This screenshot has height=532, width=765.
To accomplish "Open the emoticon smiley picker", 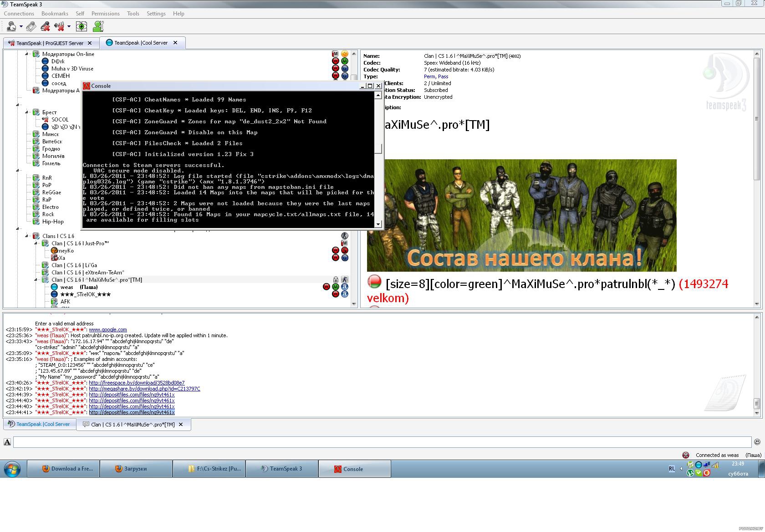I will tap(757, 442).
